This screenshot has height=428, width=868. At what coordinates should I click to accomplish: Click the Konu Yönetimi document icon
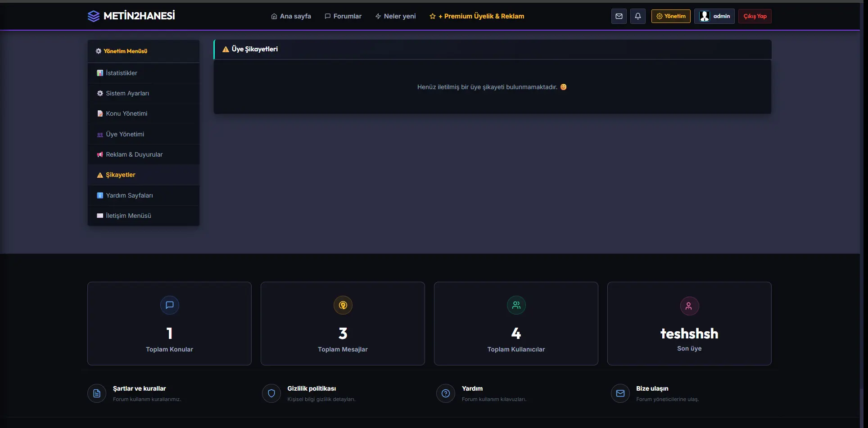tap(100, 113)
